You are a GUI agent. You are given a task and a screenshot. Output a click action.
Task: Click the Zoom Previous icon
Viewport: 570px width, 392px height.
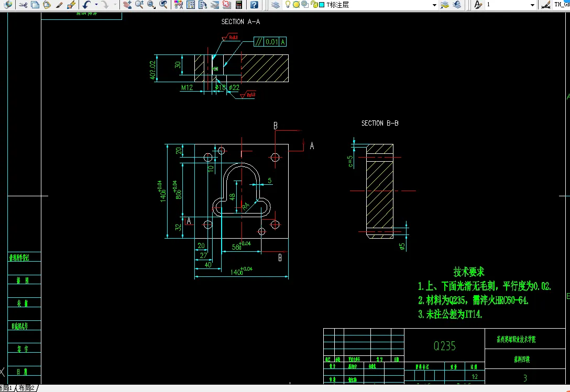coord(163,5)
